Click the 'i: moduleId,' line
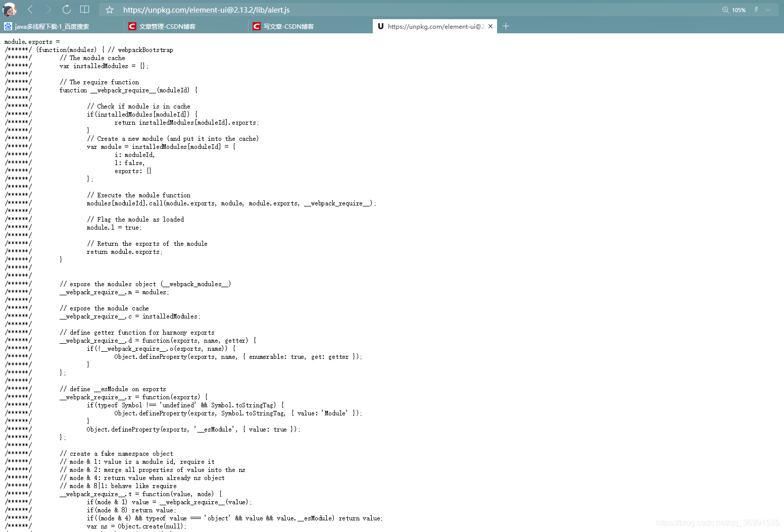The height and width of the screenshot is (532, 784). click(135, 155)
